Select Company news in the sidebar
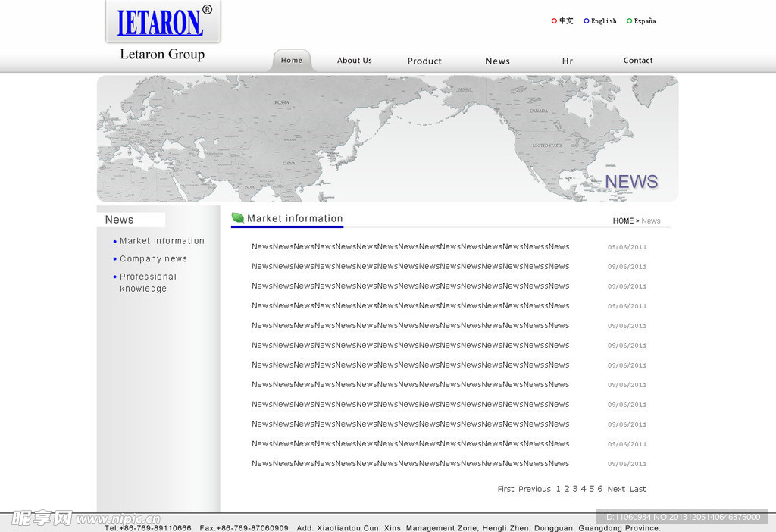Screen dimensions: 776x532 click(x=153, y=259)
